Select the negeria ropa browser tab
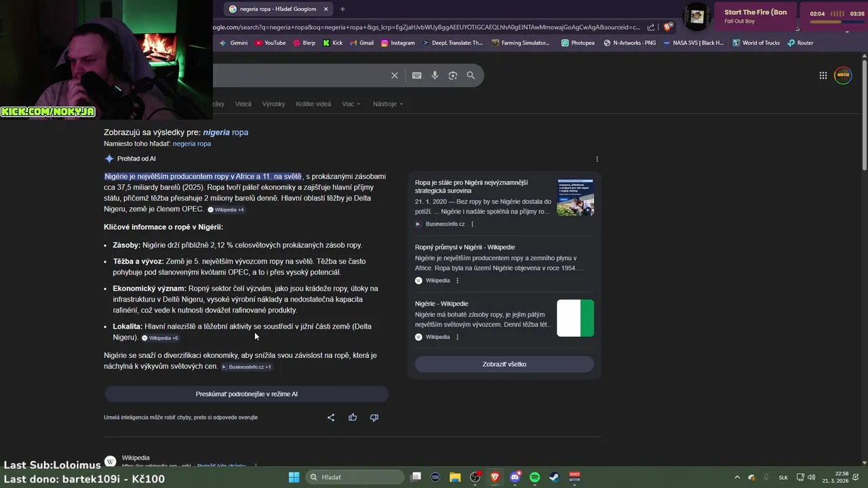868x488 pixels. tap(277, 9)
